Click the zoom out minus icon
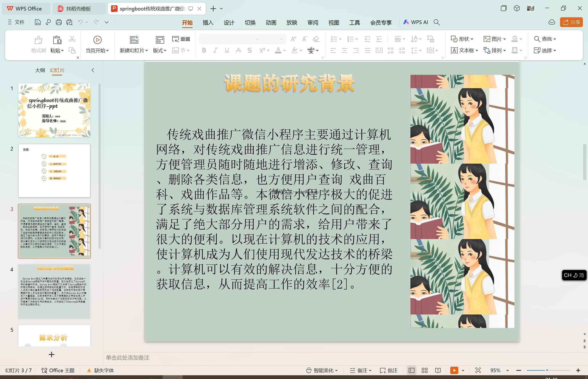This screenshot has width=588, height=379. pos(518,370)
